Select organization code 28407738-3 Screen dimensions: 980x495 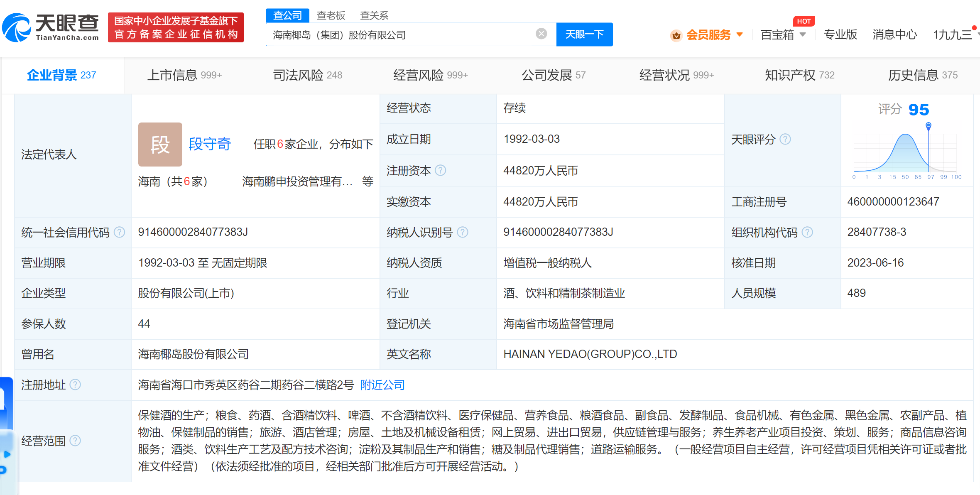pyautogui.click(x=877, y=232)
